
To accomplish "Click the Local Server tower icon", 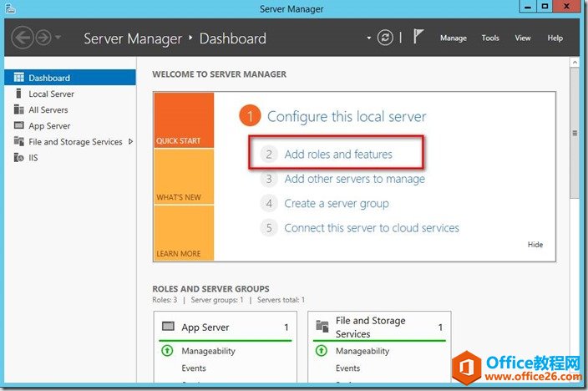I will (x=18, y=93).
